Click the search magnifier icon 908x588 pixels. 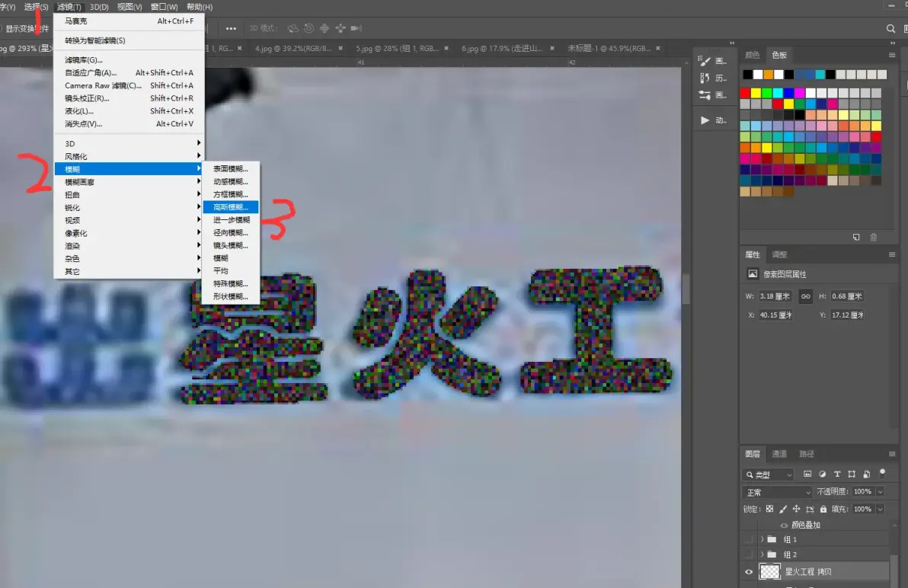[x=890, y=28]
